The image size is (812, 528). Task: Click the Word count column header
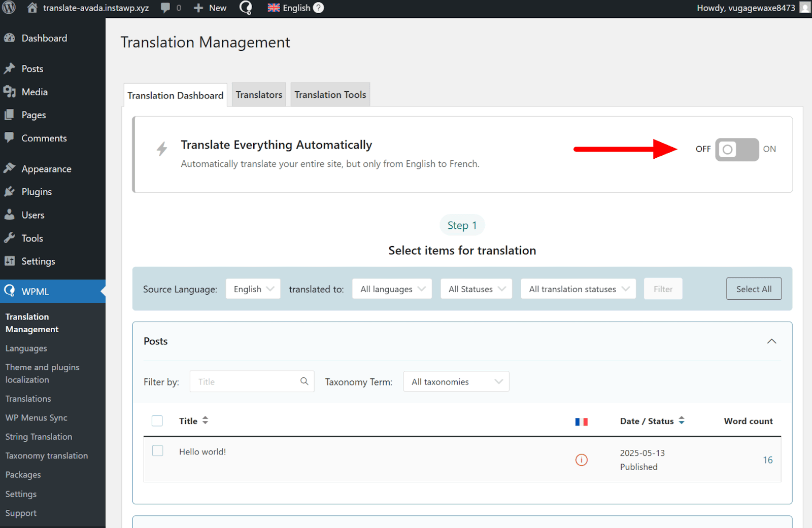(x=748, y=421)
